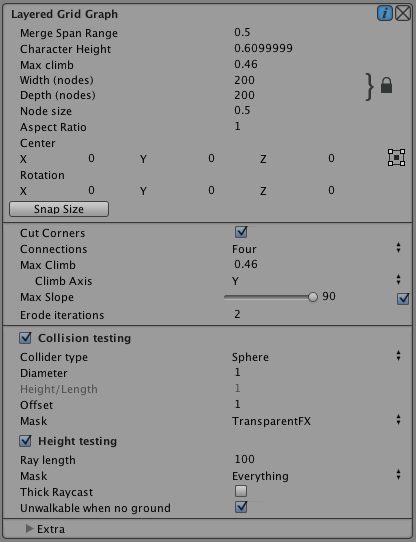This screenshot has width=416, height=542.
Task: Uncheck the Height testing checkbox
Action: point(25,441)
